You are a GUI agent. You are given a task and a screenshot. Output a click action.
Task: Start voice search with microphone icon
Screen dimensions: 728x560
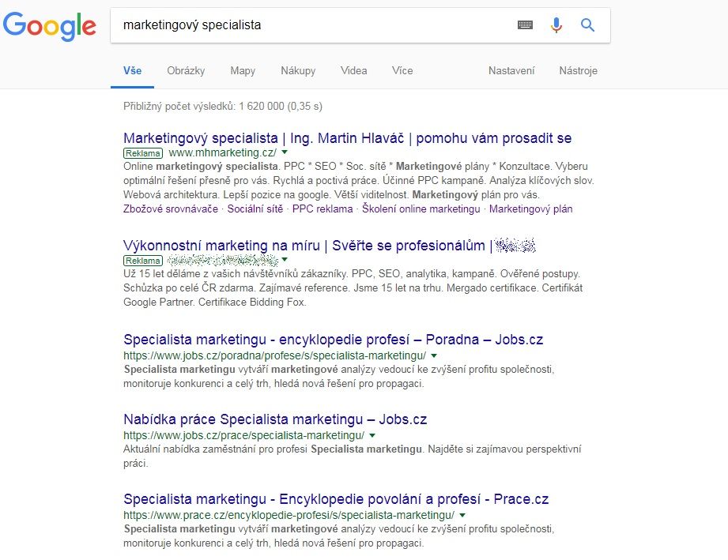point(556,25)
